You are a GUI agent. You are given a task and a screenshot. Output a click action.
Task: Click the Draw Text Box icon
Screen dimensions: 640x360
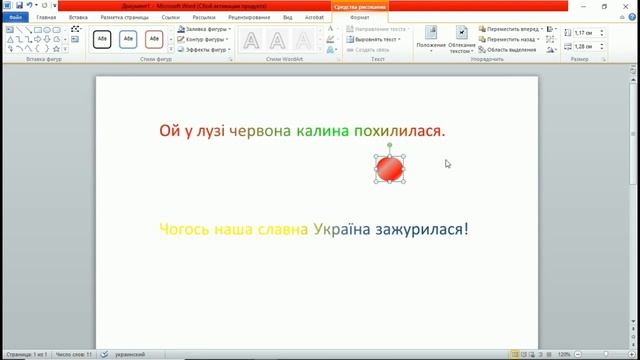75,39
